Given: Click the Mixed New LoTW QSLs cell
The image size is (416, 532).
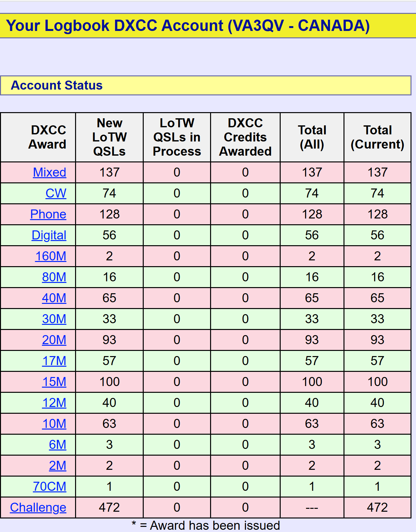Looking at the screenshot, I should tap(110, 172).
